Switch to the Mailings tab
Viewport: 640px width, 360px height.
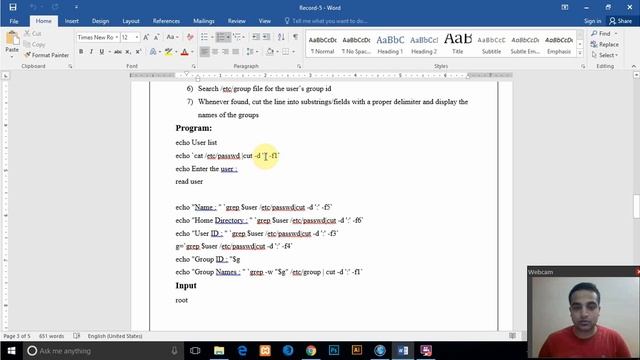pyautogui.click(x=204, y=21)
